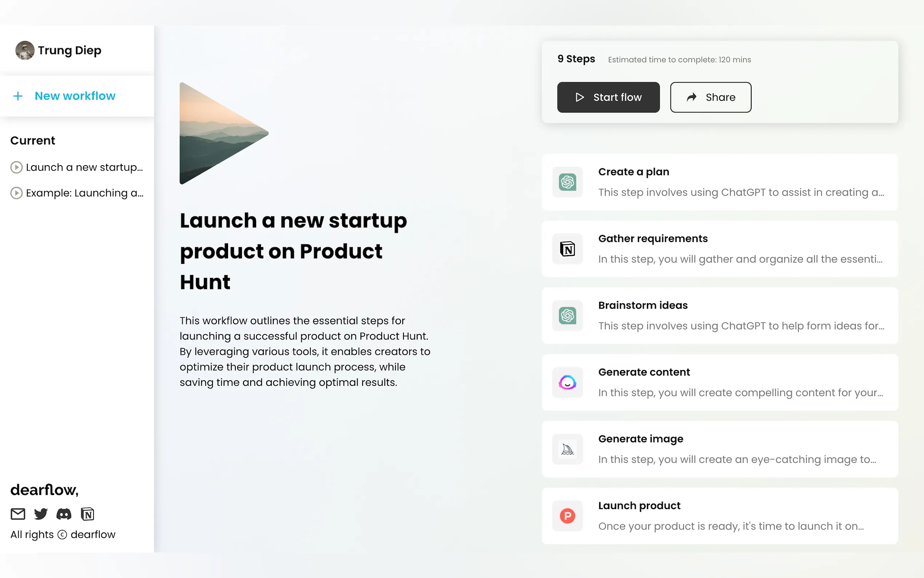Click the Trung Diep profile avatar
The image size is (924, 578).
point(25,51)
